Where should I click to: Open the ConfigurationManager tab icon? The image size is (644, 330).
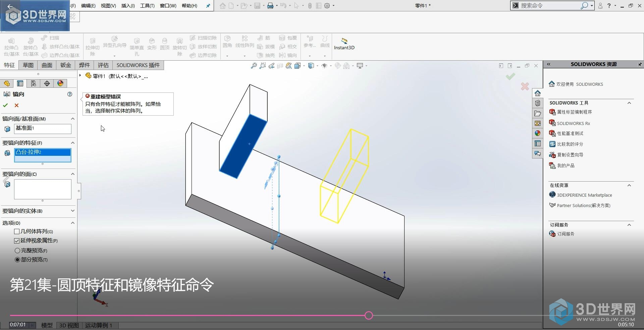[x=34, y=83]
